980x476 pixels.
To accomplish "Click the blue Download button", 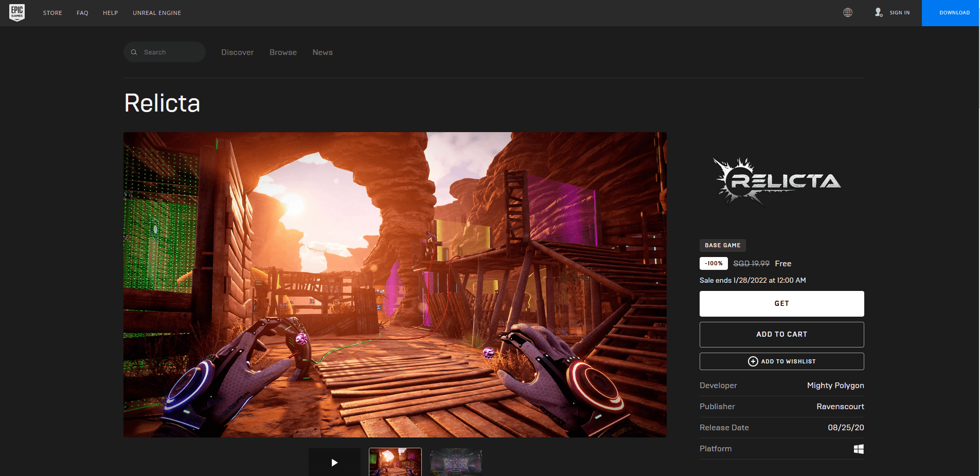I will coord(950,13).
